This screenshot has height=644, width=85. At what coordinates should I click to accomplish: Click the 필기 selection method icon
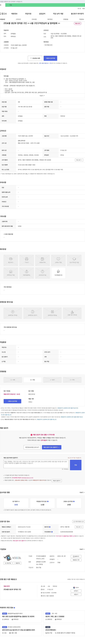(x=52, y=380)
